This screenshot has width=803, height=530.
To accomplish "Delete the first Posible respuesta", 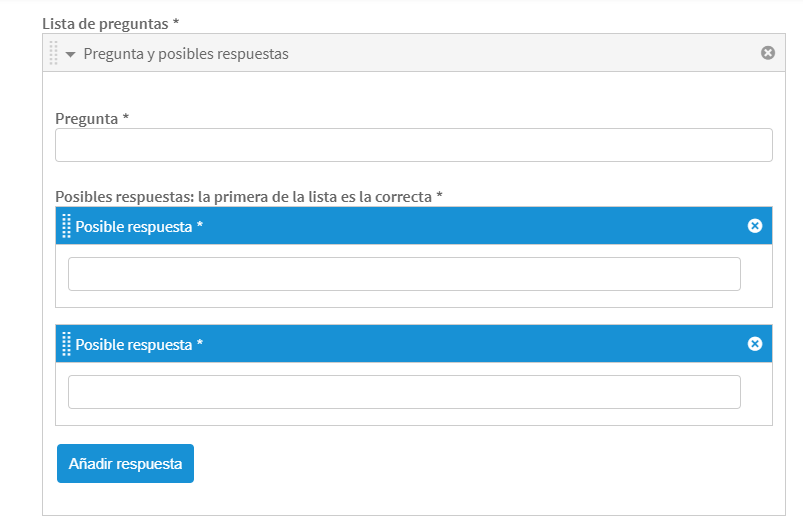I will point(755,226).
